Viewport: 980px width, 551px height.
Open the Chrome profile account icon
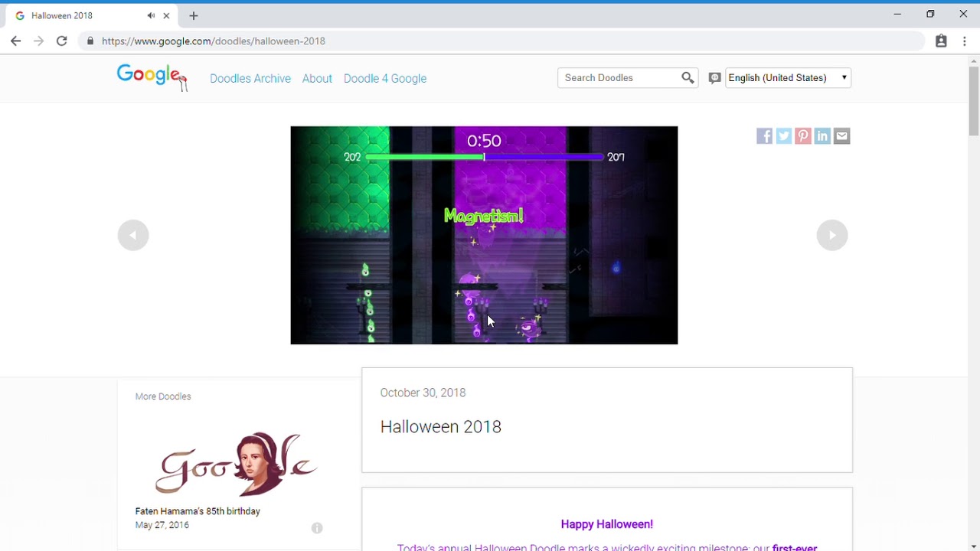click(941, 41)
